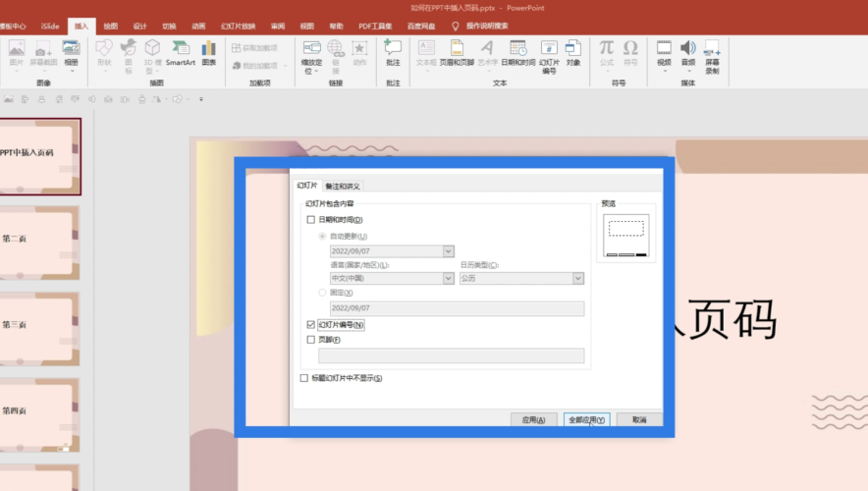Screen dimensions: 868x491
Task: Open the 视图 view tab
Action: click(x=306, y=26)
